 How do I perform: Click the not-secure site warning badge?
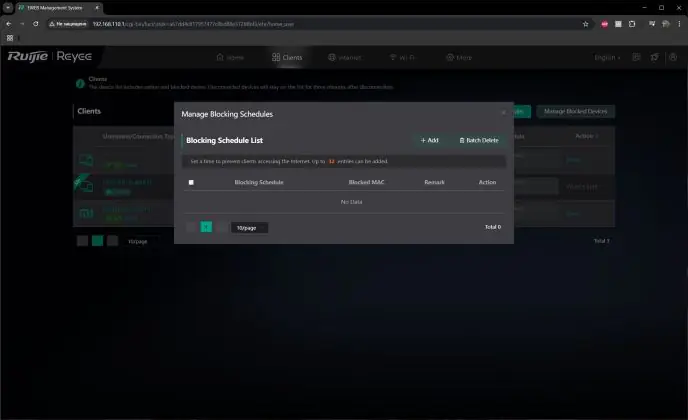[x=68, y=24]
